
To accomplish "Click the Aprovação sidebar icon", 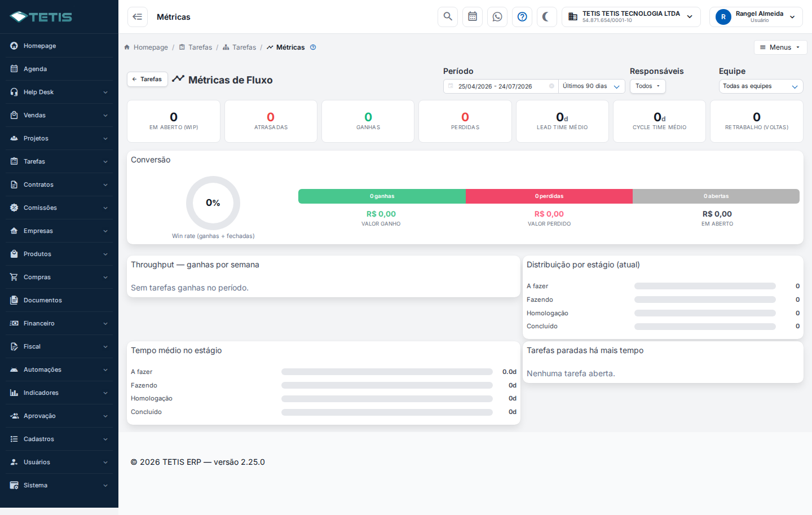I will pyautogui.click(x=14, y=416).
